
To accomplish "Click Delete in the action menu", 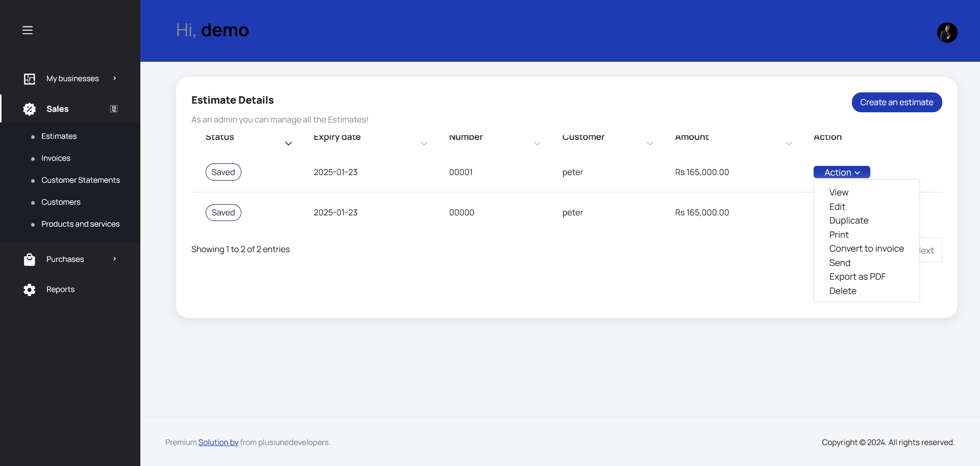I will (x=843, y=291).
